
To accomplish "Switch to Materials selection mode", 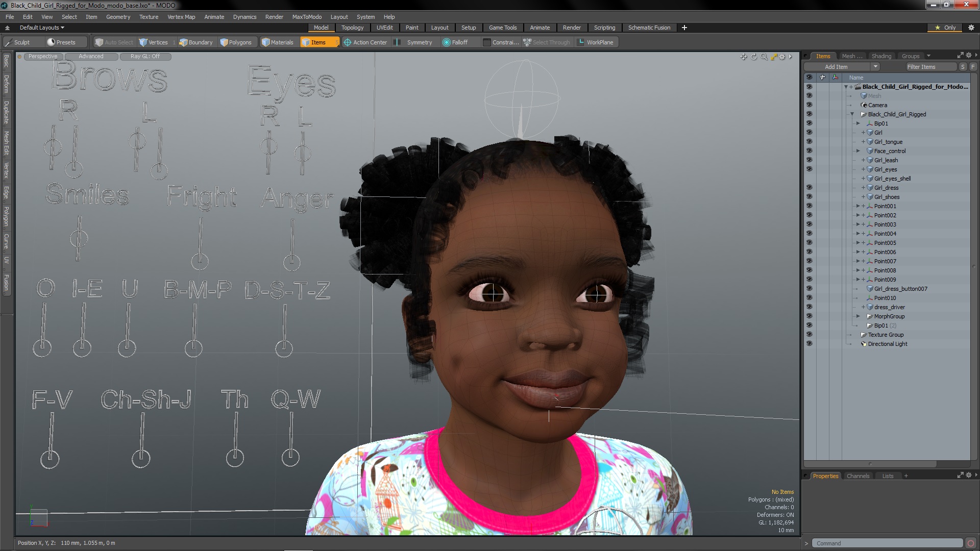I will tap(278, 42).
